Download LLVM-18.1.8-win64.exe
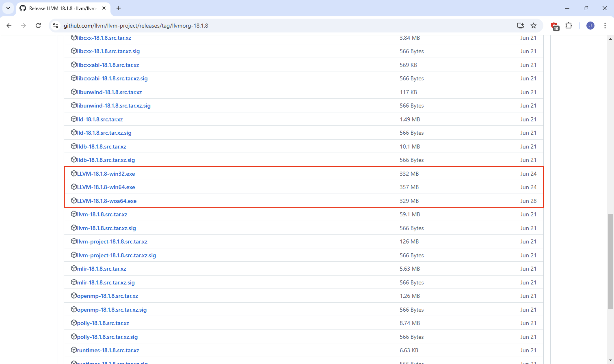Image resolution: width=614 pixels, height=364 pixels. [x=106, y=187]
